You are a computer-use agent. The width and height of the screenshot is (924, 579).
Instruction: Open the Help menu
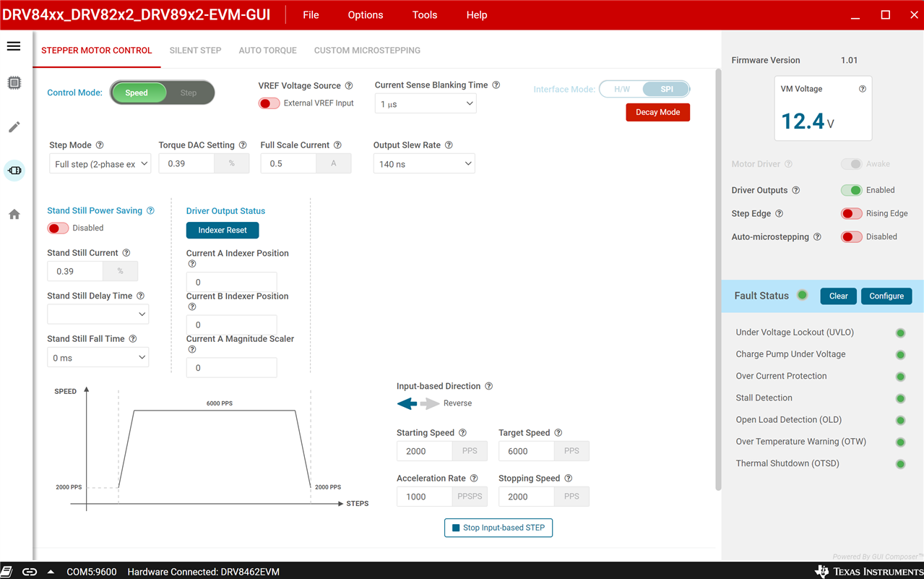click(x=477, y=15)
